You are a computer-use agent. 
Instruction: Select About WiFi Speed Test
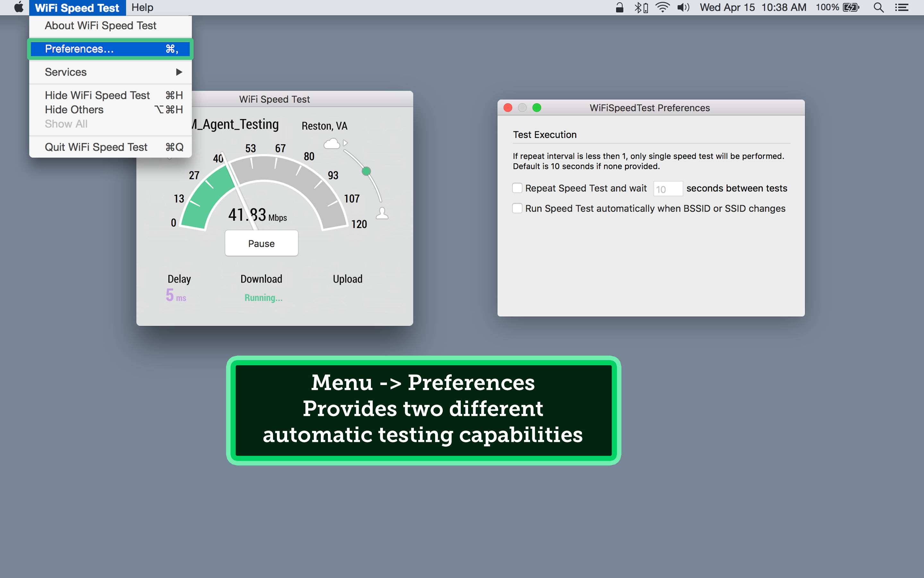click(x=110, y=26)
